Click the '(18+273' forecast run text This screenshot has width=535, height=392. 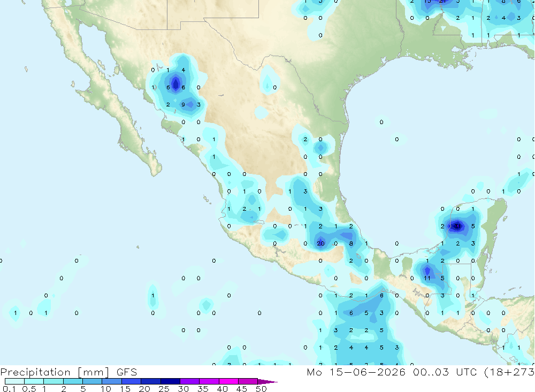509,372
